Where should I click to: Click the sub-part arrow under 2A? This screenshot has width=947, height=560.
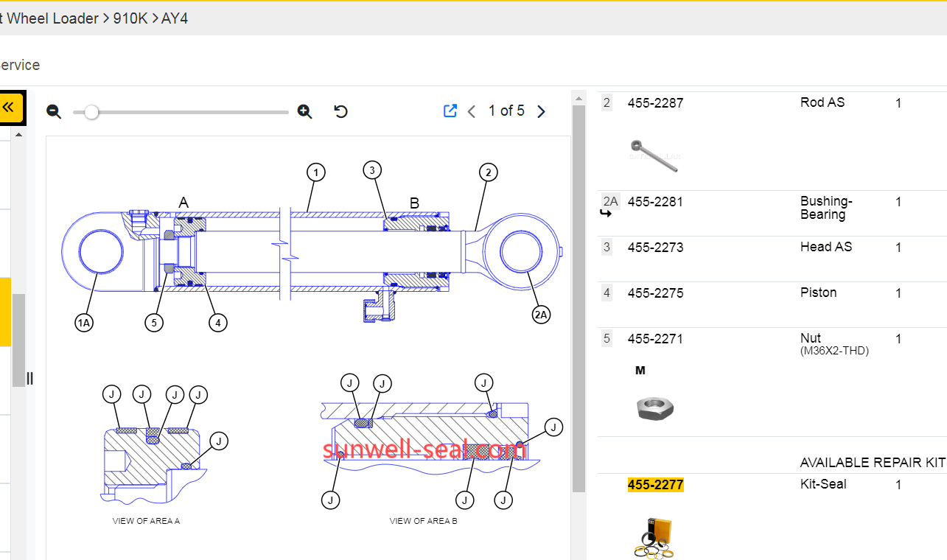tap(607, 214)
